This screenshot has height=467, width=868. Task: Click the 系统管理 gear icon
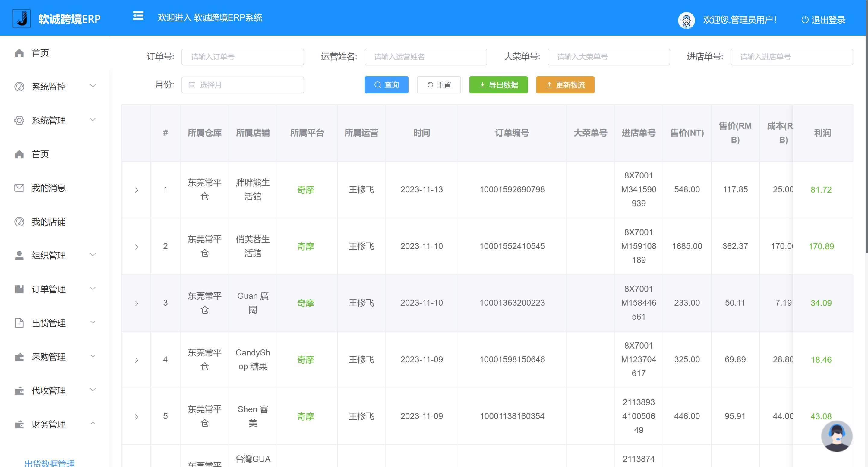tap(19, 120)
